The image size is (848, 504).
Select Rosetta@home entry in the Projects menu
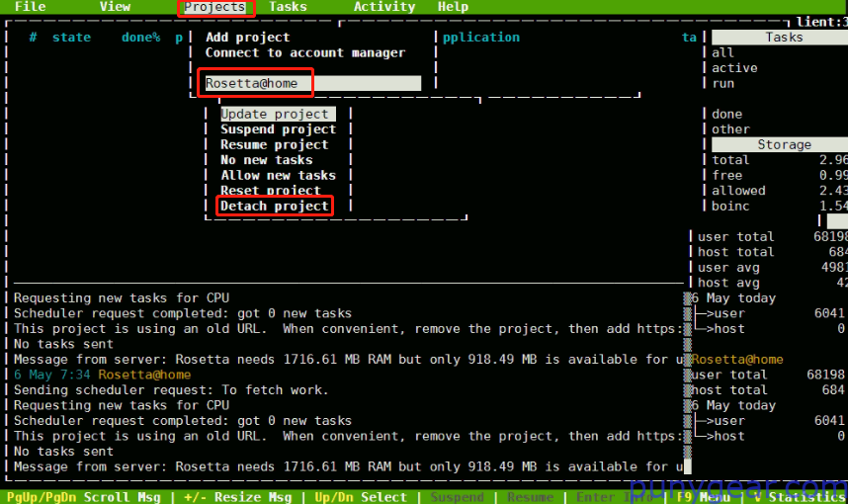pyautogui.click(x=312, y=83)
